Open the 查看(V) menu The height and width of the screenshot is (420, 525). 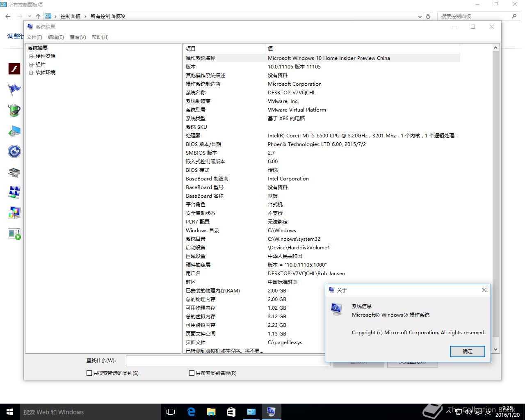pyautogui.click(x=78, y=37)
